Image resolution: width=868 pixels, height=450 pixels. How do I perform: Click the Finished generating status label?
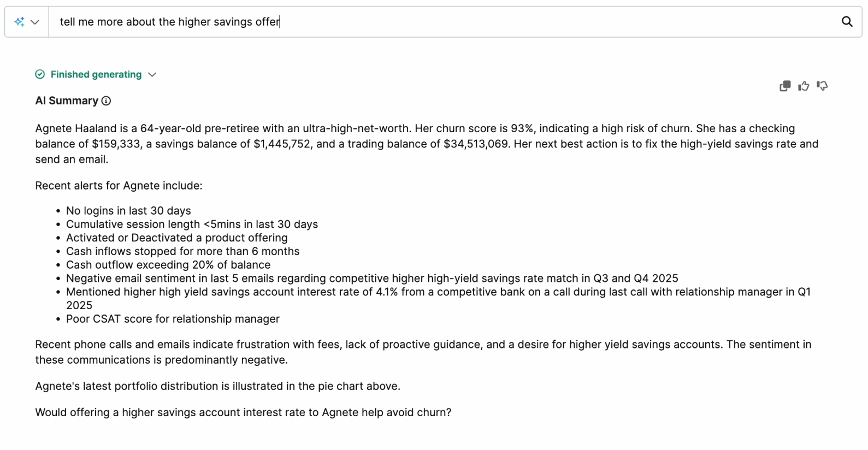pyautogui.click(x=96, y=74)
